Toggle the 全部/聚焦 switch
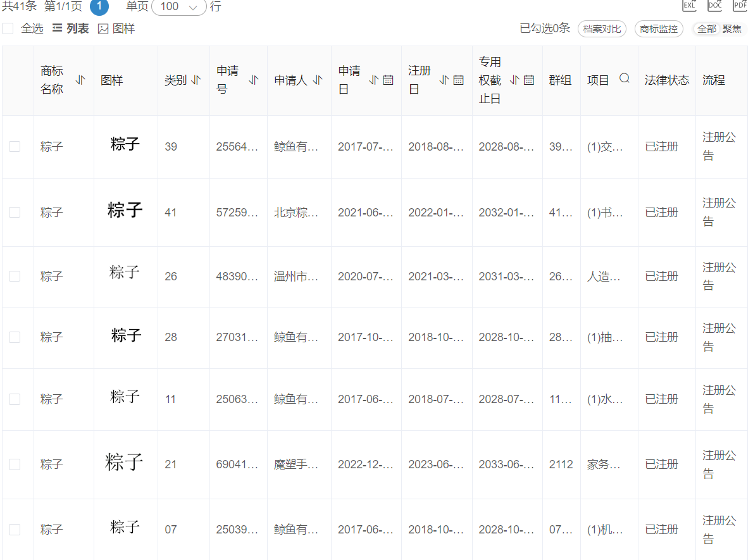Viewport: 753px width, 560px height. (x=719, y=29)
